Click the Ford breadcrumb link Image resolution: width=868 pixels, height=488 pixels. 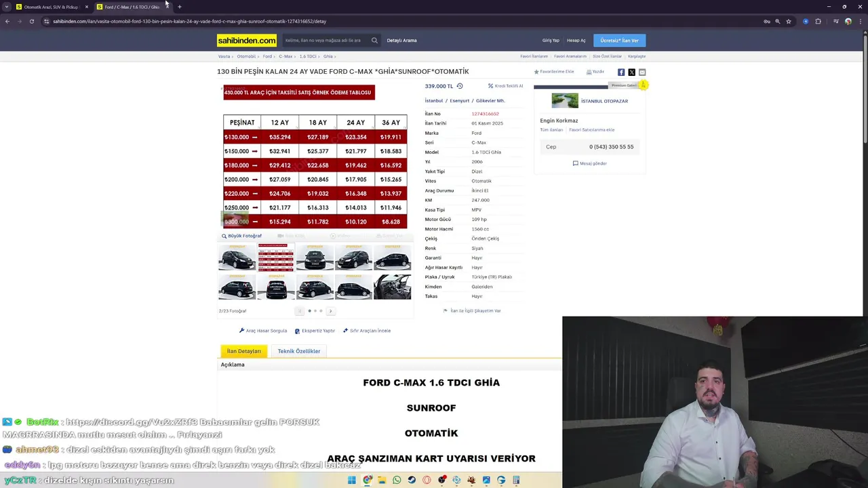pyautogui.click(x=267, y=56)
